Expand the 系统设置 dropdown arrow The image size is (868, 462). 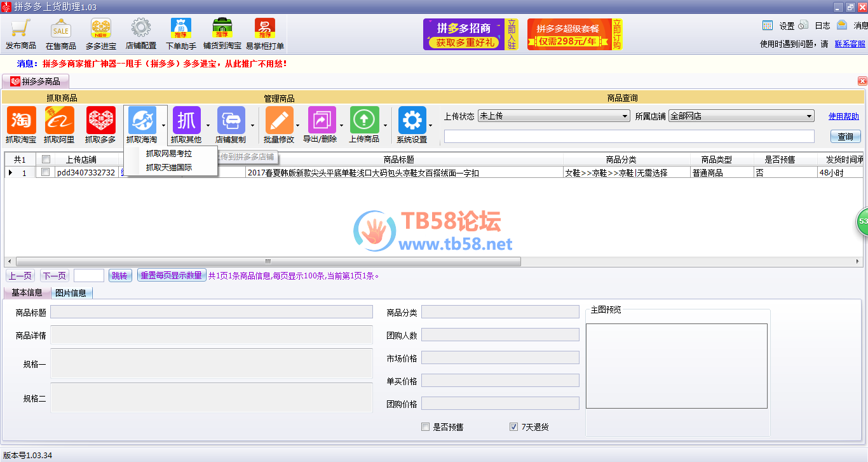click(x=431, y=125)
